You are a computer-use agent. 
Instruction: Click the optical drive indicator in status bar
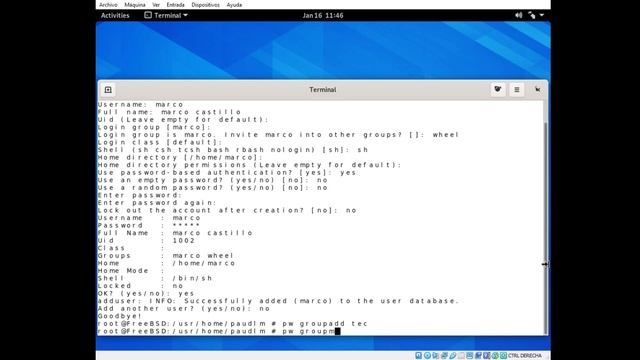[427, 356]
